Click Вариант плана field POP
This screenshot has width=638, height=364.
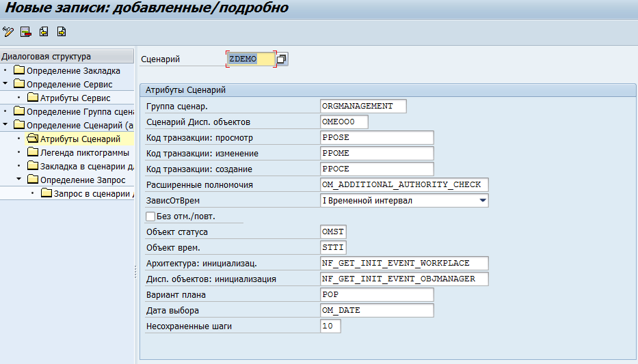pos(377,294)
